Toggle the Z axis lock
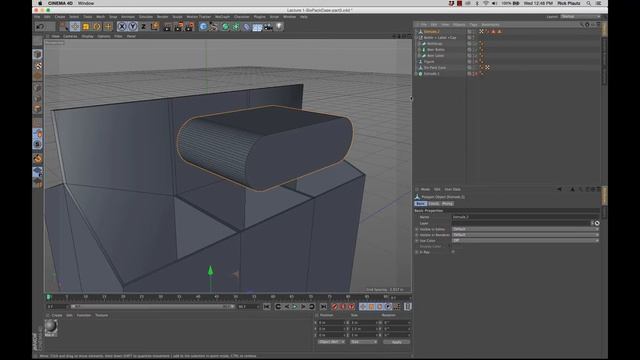The width and height of the screenshot is (640, 360). 143,27
